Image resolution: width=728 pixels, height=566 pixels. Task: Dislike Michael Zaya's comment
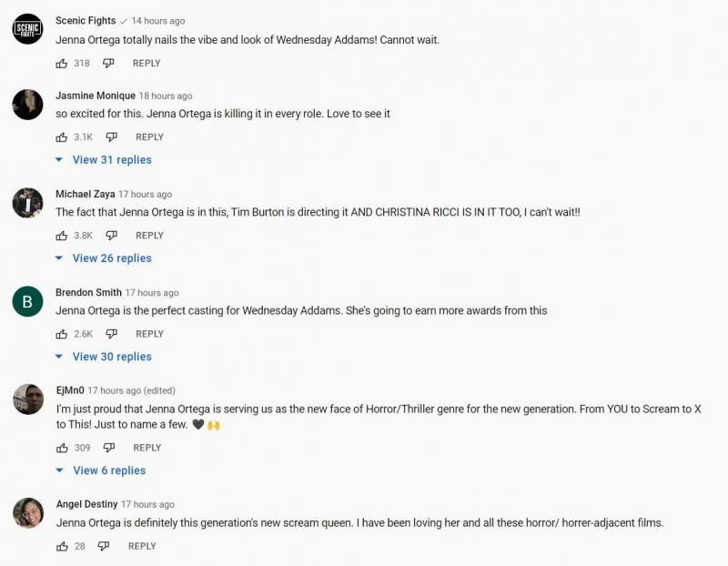(111, 236)
